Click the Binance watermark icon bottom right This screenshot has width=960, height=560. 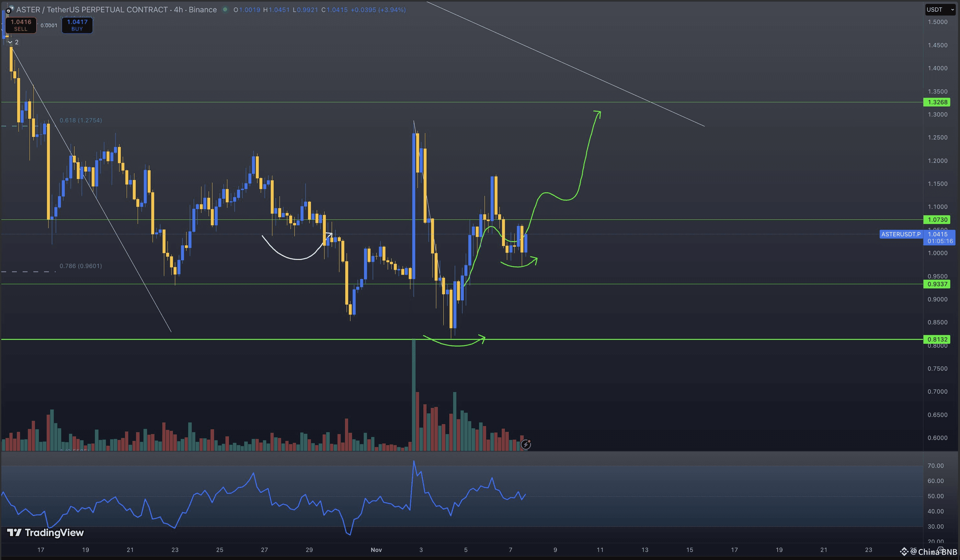(904, 551)
